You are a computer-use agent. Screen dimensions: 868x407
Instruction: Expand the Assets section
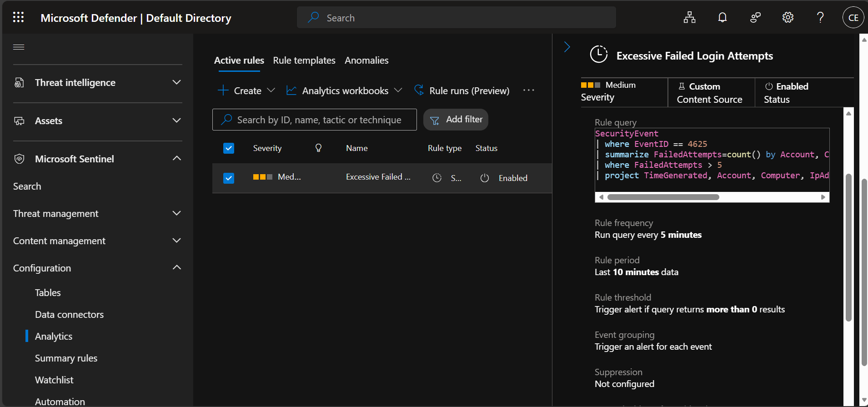click(177, 121)
